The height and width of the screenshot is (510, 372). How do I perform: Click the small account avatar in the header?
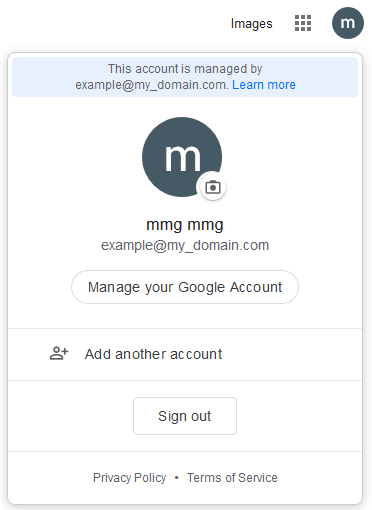coord(348,23)
